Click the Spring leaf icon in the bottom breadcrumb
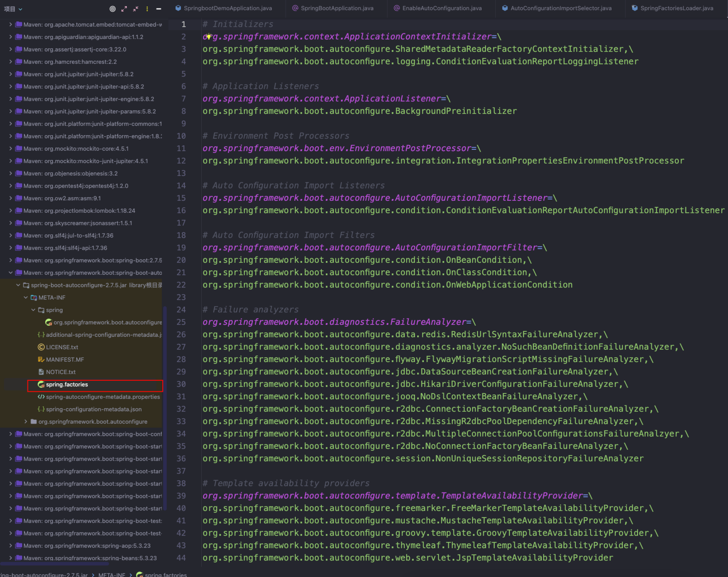Viewport: 728px width, 577px height. click(x=140, y=575)
